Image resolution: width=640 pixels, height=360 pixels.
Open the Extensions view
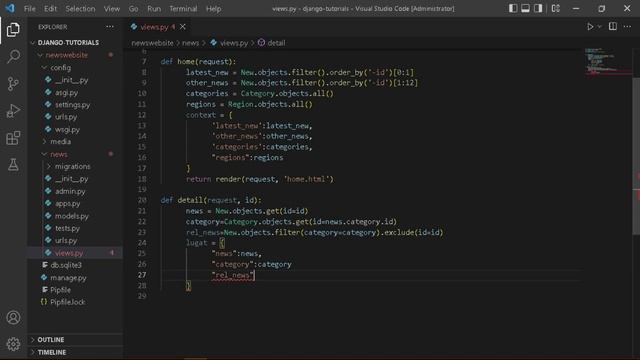coord(13,138)
